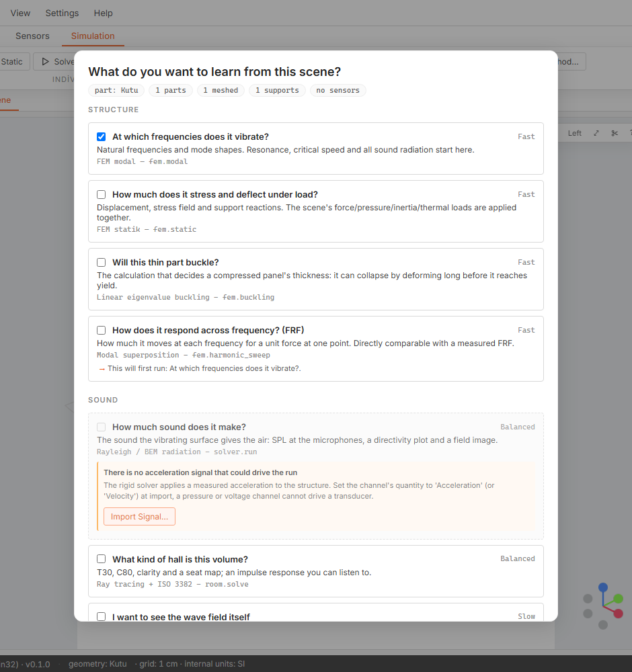The width and height of the screenshot is (632, 672).
Task: Select the Simulation tab
Action: [93, 36]
